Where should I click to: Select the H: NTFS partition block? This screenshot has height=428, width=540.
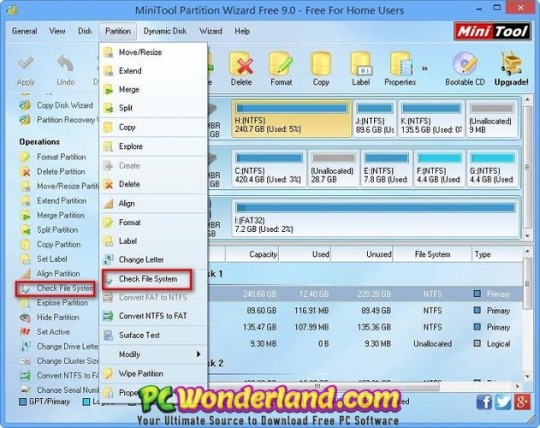pos(291,119)
